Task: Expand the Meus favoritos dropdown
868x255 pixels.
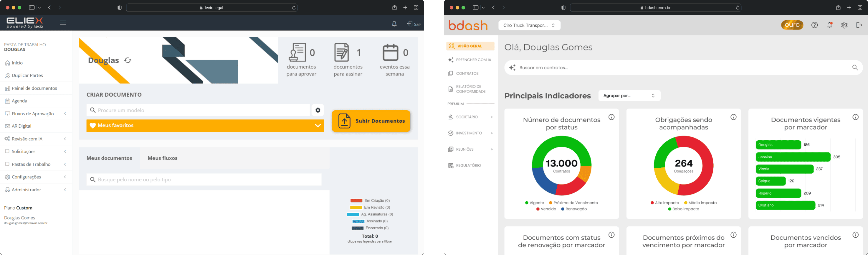Action: (x=205, y=126)
